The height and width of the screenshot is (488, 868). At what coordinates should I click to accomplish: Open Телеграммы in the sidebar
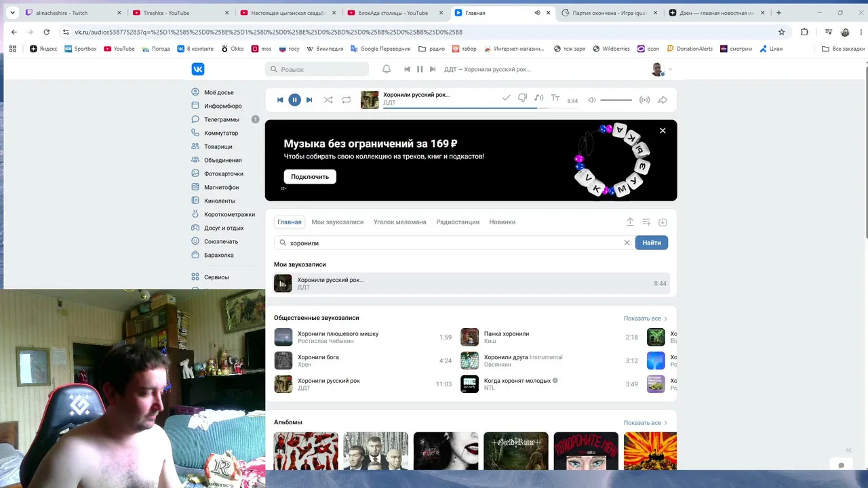222,119
